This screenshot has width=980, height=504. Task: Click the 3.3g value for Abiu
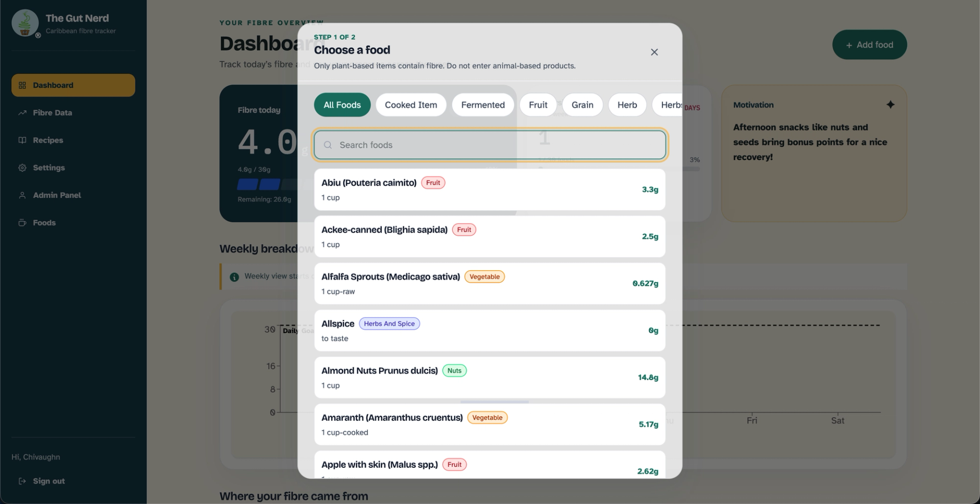(x=650, y=190)
